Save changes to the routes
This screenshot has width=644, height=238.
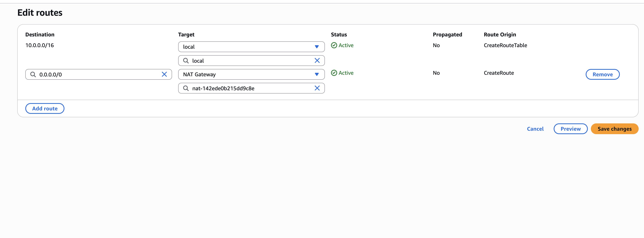coord(614,129)
